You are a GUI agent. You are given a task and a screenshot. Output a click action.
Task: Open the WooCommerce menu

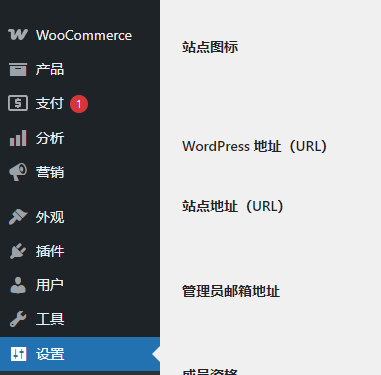tap(80, 35)
